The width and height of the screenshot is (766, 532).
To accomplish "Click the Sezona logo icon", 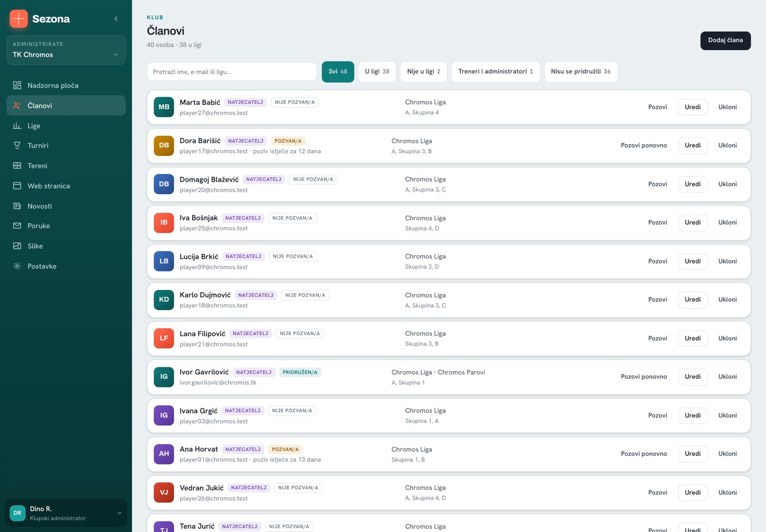I will point(19,19).
